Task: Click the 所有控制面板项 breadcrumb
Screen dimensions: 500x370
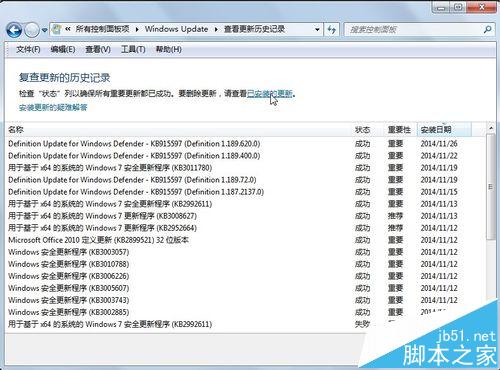Action: (x=102, y=29)
